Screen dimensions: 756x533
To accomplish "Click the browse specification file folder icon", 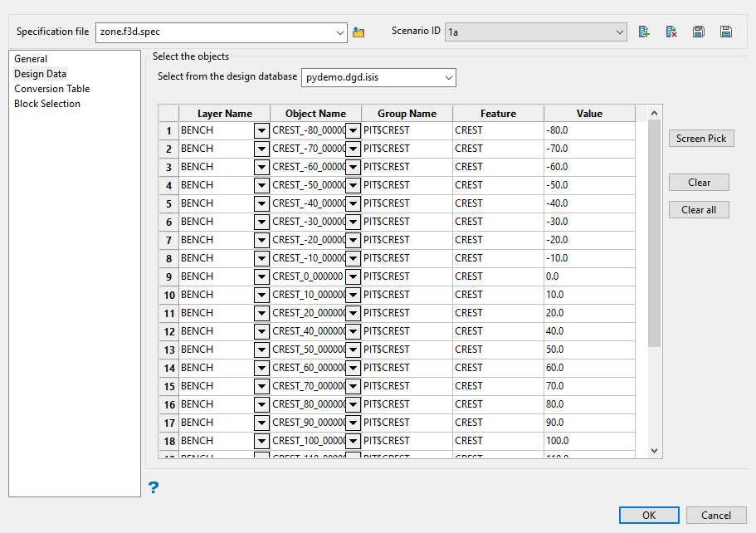I will 358,32.
